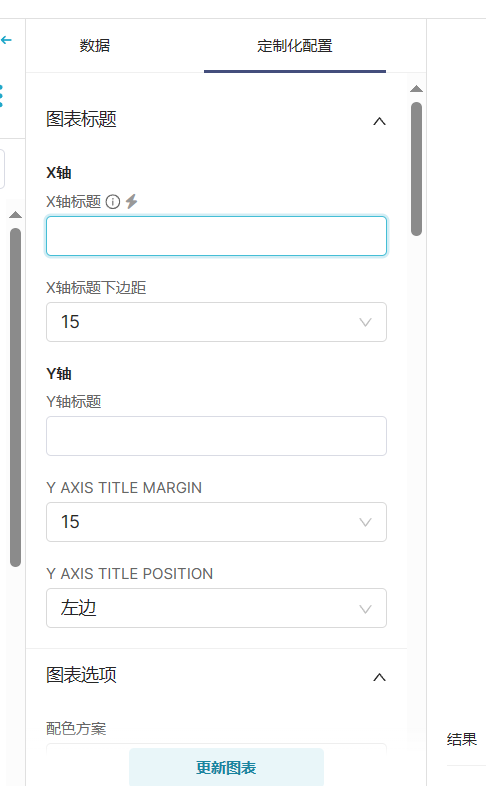
Task: Open the 结果 tab on the right
Action: [x=462, y=739]
